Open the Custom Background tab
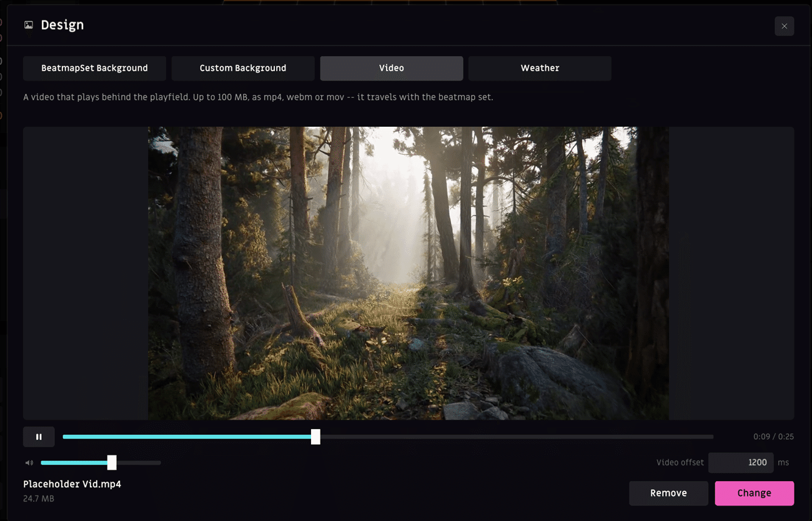 (x=243, y=68)
